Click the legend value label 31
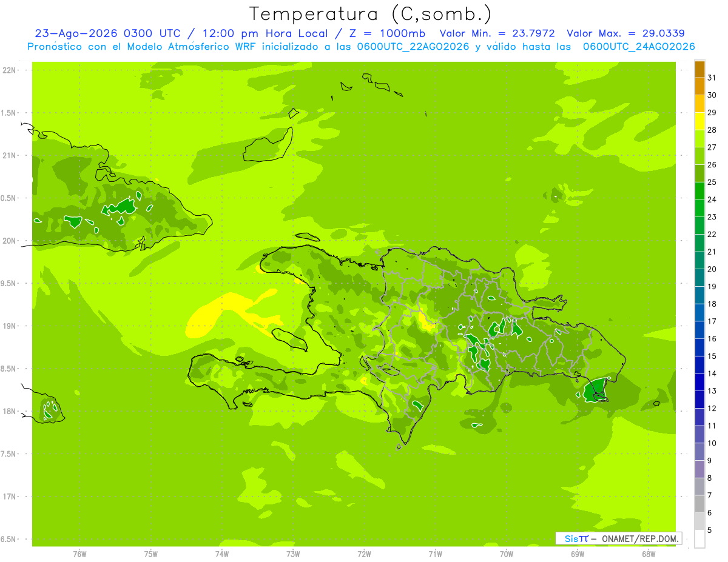The height and width of the screenshot is (562, 728). [x=712, y=78]
